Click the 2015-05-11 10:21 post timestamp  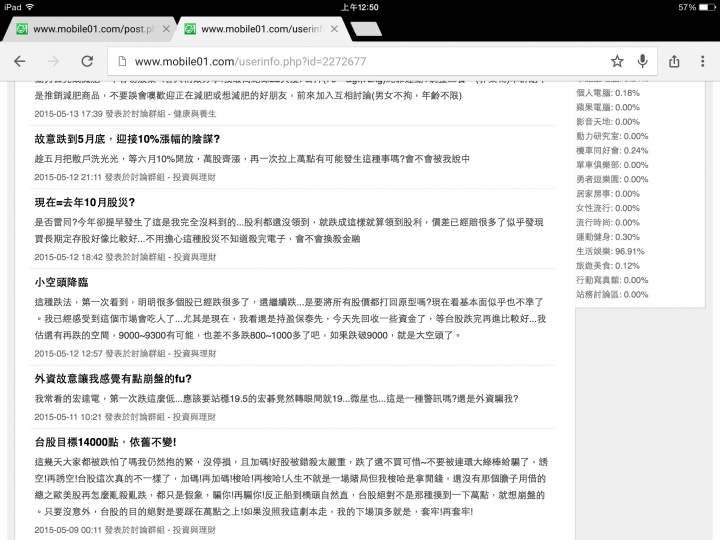coord(68,417)
